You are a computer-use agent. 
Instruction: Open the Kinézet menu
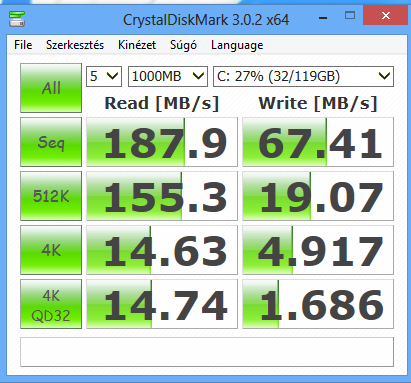(x=137, y=45)
